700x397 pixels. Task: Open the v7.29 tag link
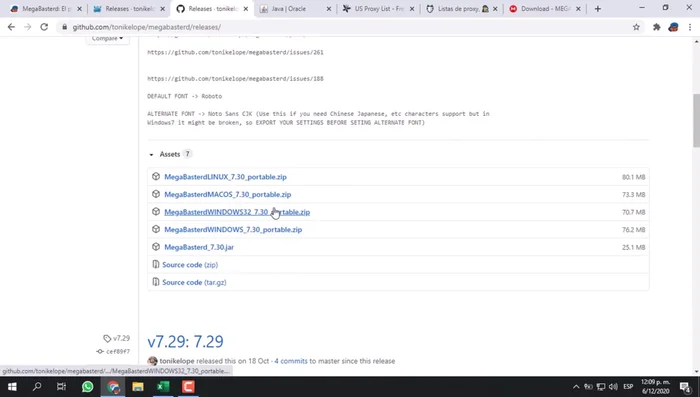pyautogui.click(x=121, y=338)
